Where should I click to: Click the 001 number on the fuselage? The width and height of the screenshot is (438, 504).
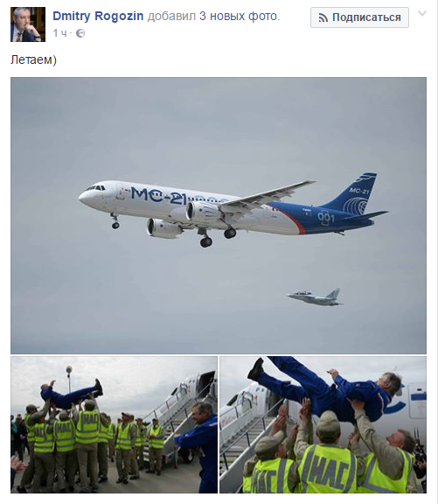coord(326,218)
